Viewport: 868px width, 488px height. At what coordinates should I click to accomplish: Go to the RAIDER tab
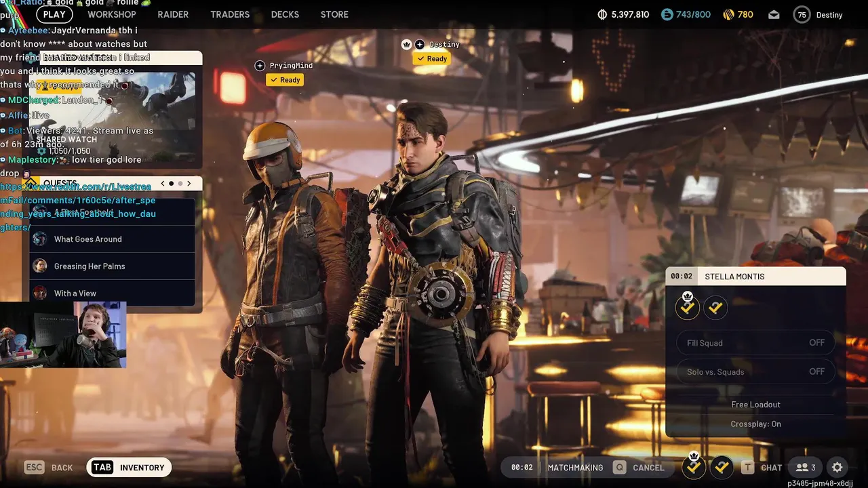(173, 14)
